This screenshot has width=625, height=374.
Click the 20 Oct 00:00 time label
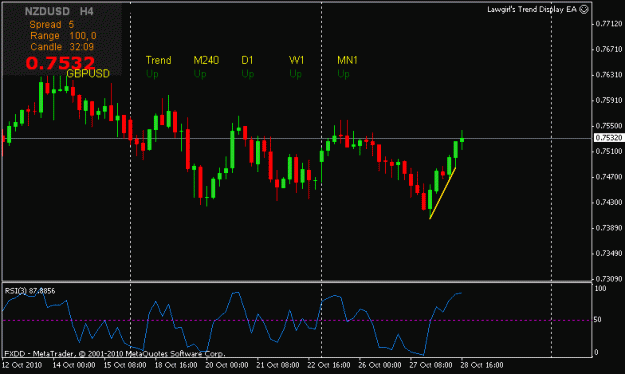tap(227, 365)
